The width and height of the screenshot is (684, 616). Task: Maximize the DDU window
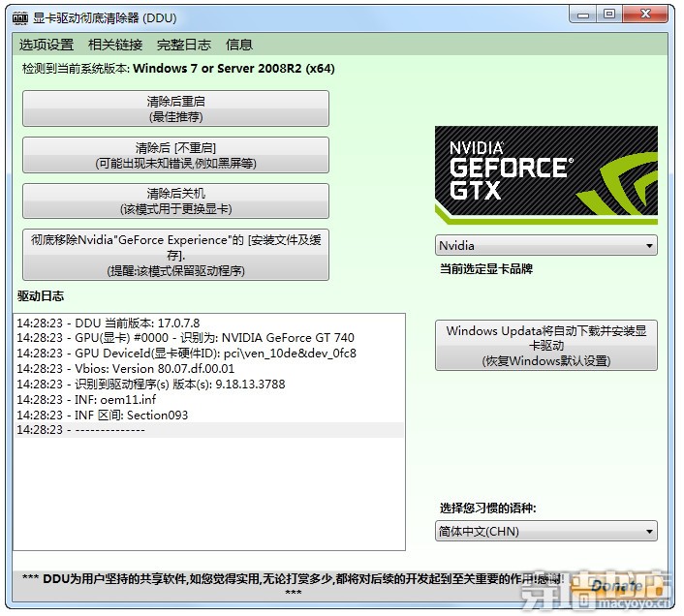[x=609, y=15]
